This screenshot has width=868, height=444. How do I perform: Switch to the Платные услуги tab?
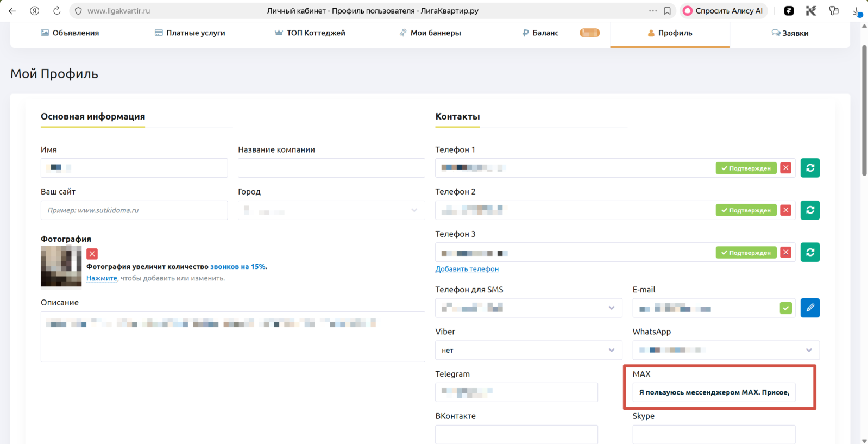pyautogui.click(x=190, y=33)
